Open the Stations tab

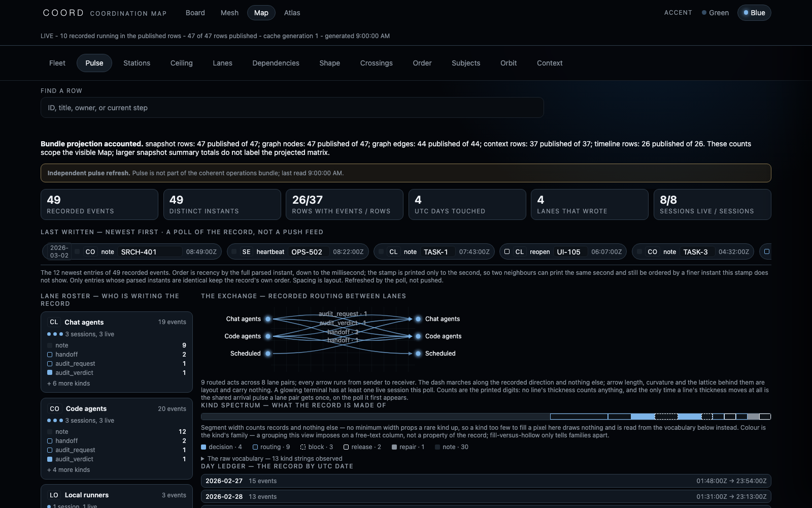tap(137, 63)
